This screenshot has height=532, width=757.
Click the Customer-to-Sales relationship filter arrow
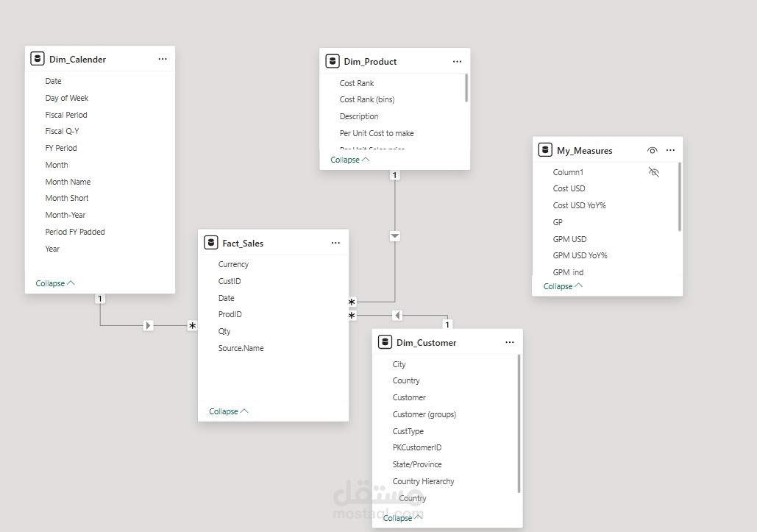397,316
